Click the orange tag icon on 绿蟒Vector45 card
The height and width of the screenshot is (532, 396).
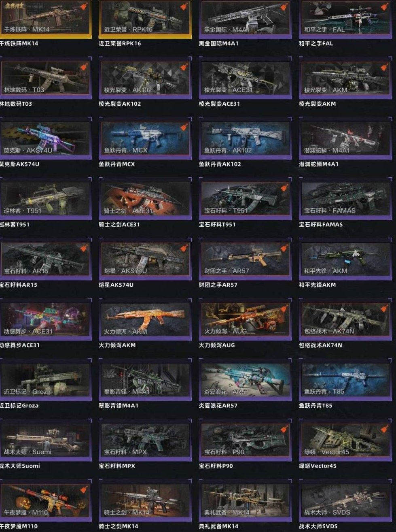(384, 429)
